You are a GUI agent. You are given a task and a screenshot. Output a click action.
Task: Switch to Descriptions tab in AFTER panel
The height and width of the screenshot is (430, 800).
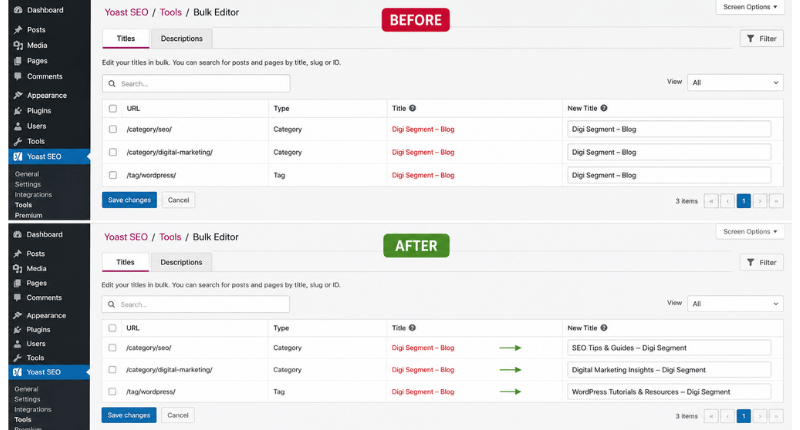181,262
